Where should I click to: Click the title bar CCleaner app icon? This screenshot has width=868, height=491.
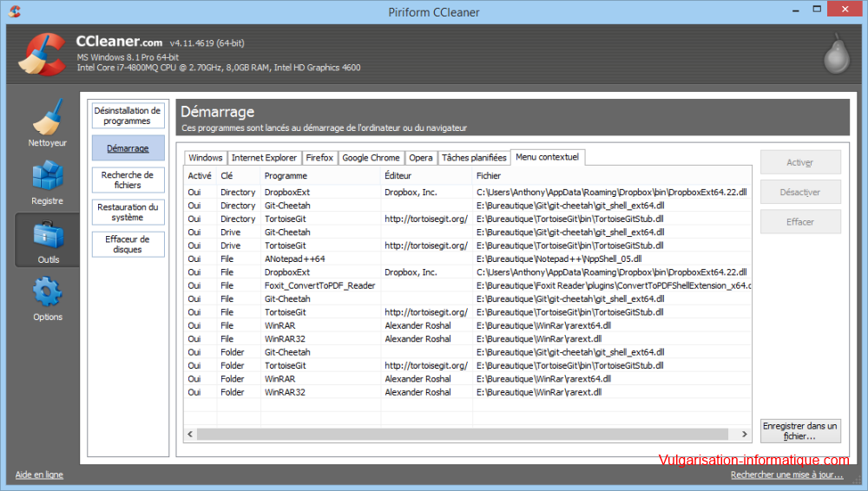point(15,11)
